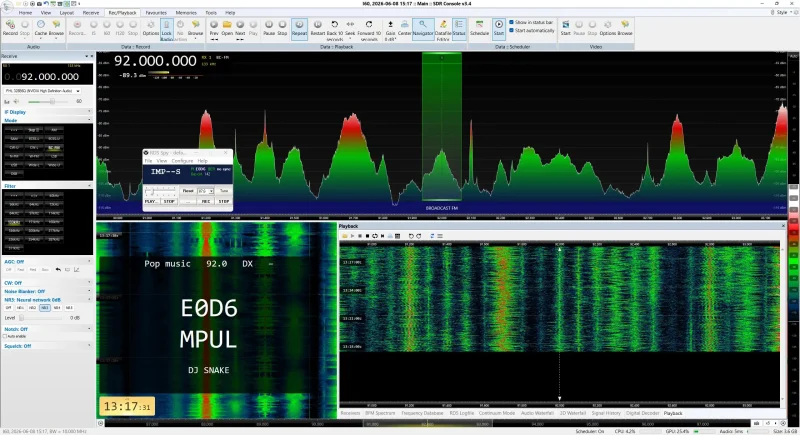Jump Forward 10 seconds
Screen dimensions: 800x435
369,30
